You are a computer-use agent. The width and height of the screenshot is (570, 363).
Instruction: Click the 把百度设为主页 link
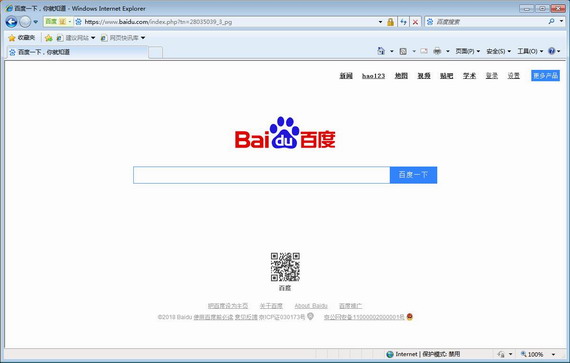(x=228, y=306)
